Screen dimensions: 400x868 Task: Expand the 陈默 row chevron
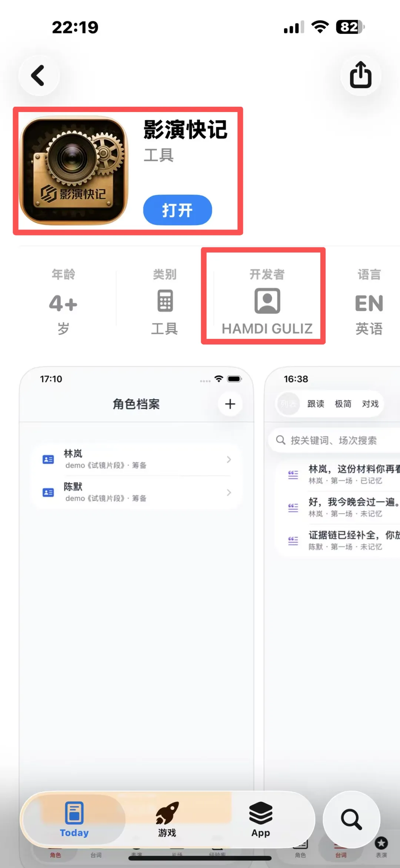coord(229,492)
